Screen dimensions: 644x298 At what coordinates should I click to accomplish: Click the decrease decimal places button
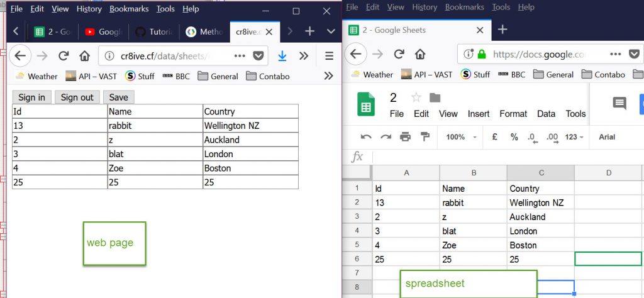(532, 137)
